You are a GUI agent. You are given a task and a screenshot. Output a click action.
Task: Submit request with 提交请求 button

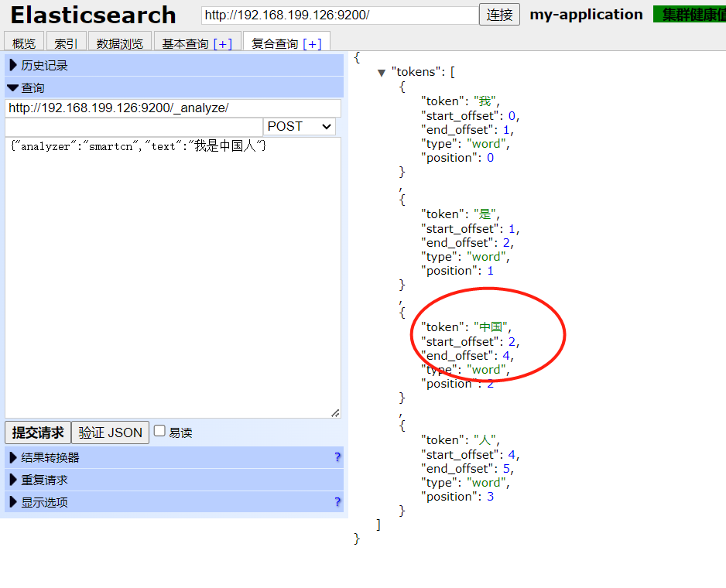[37, 432]
